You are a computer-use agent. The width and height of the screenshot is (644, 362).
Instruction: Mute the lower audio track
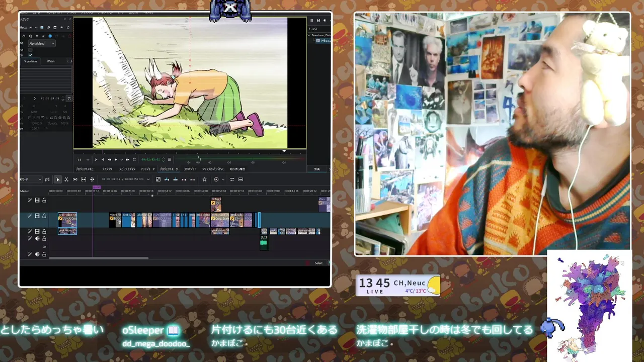(37, 254)
